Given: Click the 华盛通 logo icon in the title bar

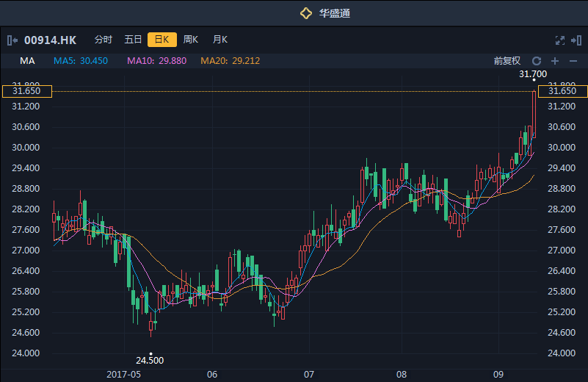Looking at the screenshot, I should click(x=305, y=13).
